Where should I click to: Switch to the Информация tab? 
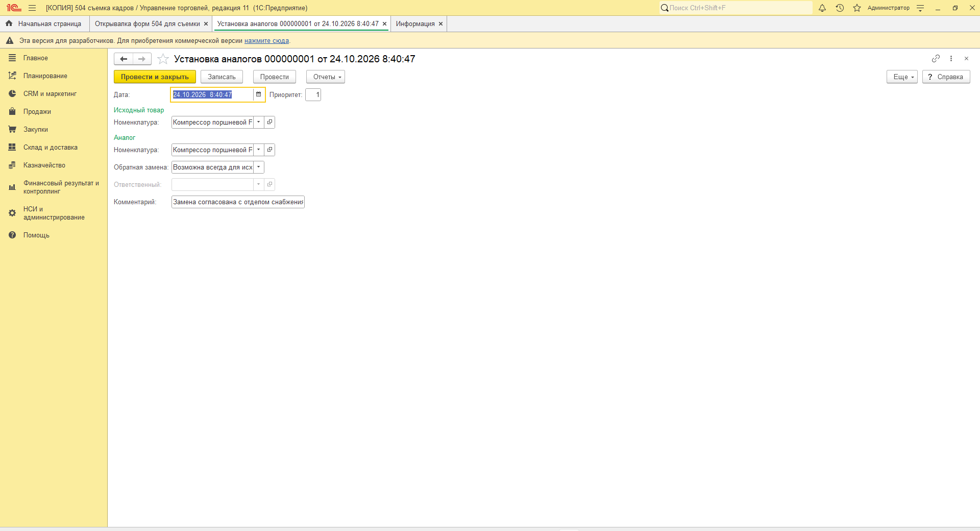pos(415,24)
